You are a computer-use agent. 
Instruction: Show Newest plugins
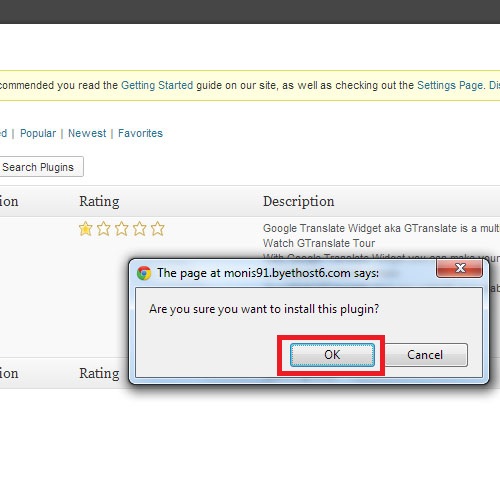tap(87, 133)
